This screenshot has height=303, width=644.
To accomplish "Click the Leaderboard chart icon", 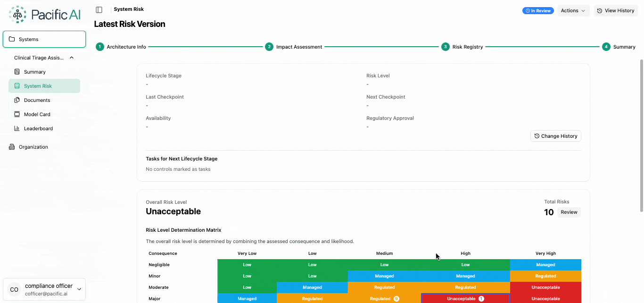I will pyautogui.click(x=17, y=128).
